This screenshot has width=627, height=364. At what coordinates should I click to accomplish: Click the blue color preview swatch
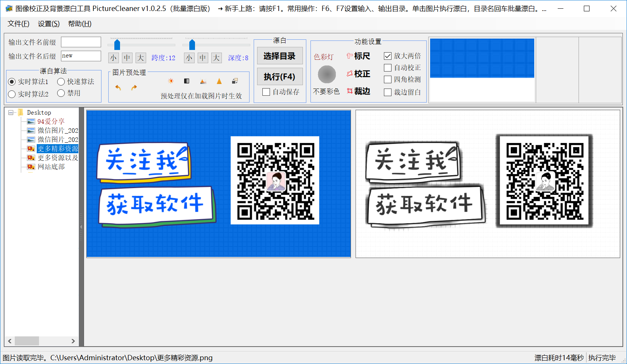pyautogui.click(x=482, y=58)
